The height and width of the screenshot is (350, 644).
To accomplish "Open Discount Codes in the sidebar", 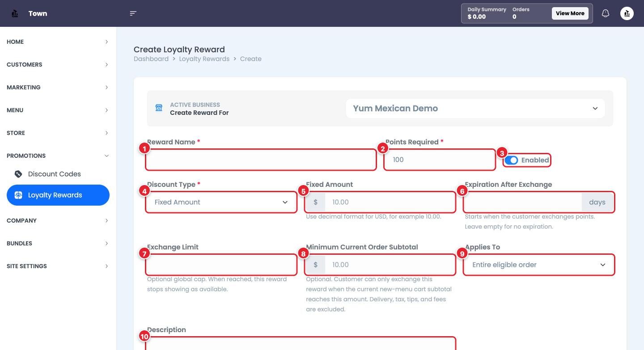I will (58, 174).
